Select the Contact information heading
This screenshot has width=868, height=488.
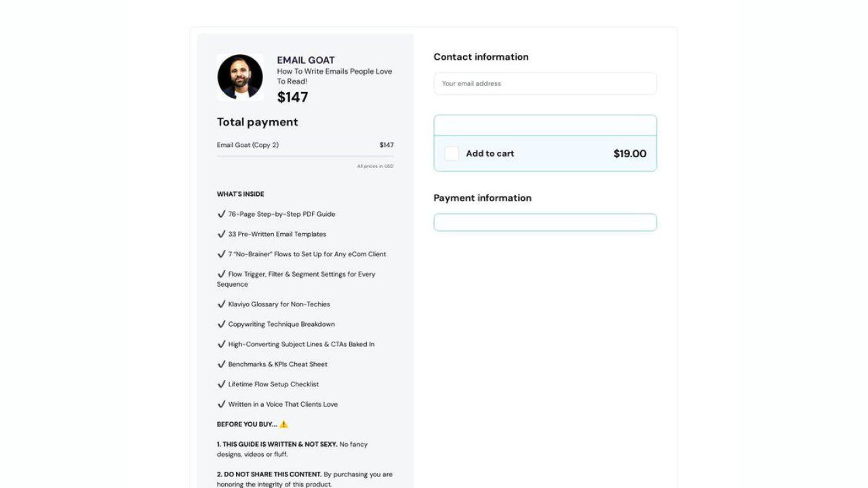pyautogui.click(x=481, y=57)
